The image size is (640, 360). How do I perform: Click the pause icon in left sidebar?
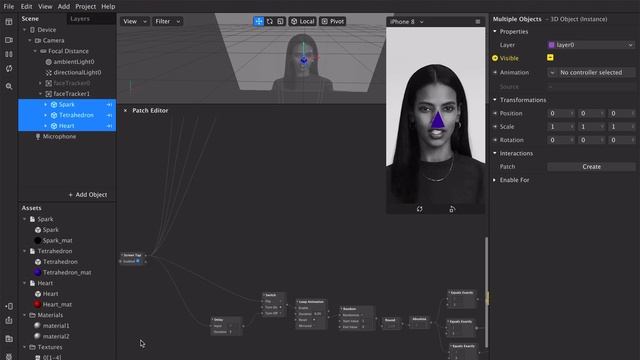(9, 54)
